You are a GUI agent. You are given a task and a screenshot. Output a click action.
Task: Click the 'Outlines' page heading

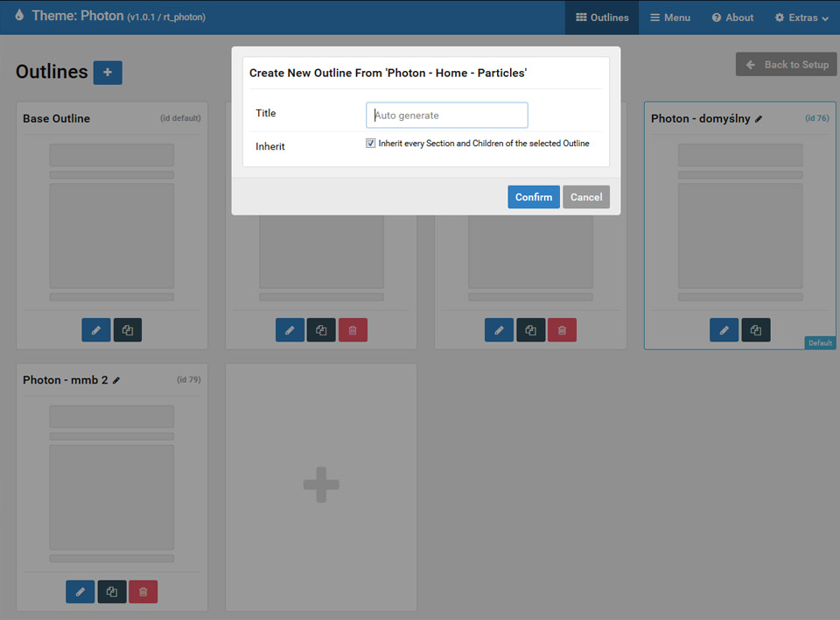52,72
